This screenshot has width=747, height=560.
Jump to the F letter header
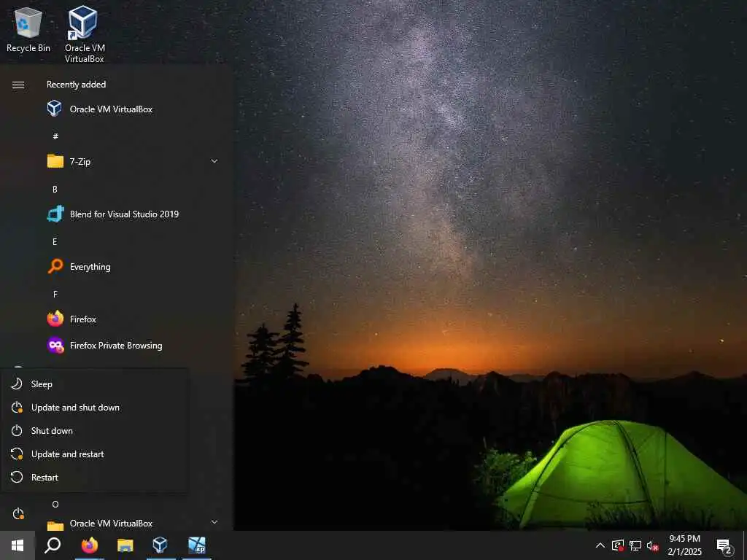(55, 295)
